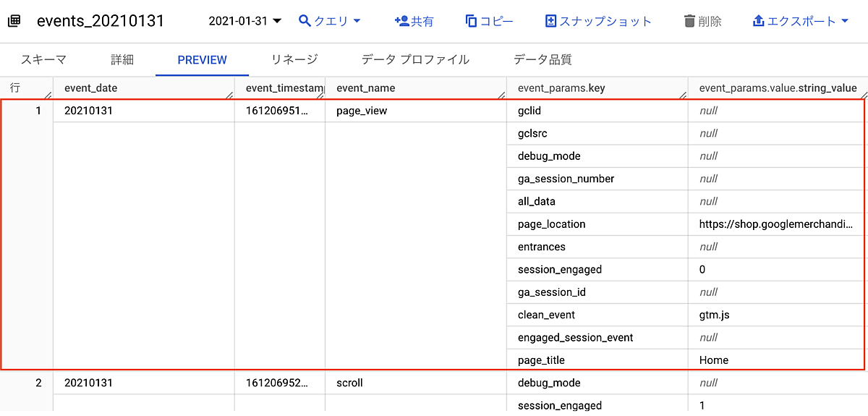868x416 pixels.
Task: Switch to the 詳細 tab
Action: 122,59
